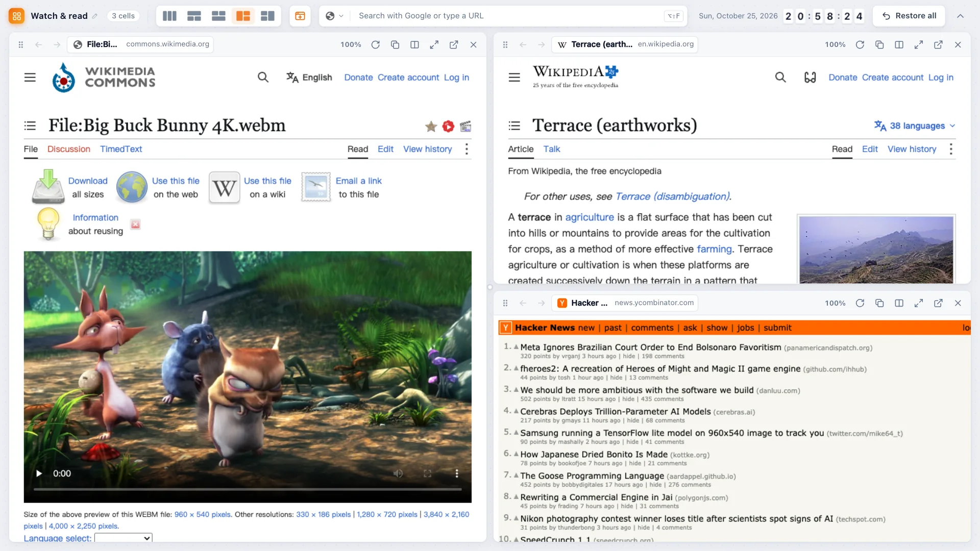Expand Hacker News cell to fullscreen

pyautogui.click(x=919, y=303)
